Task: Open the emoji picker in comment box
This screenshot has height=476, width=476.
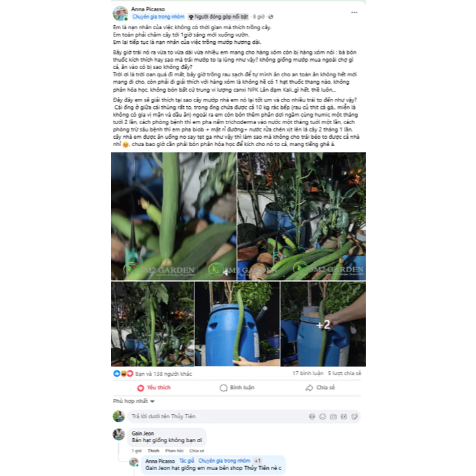Action: click(x=323, y=416)
